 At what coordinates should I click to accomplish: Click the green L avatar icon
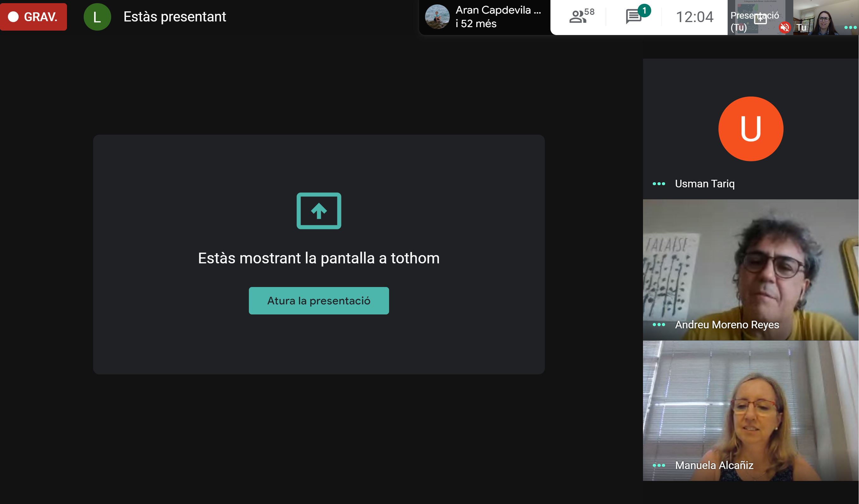[x=97, y=17]
